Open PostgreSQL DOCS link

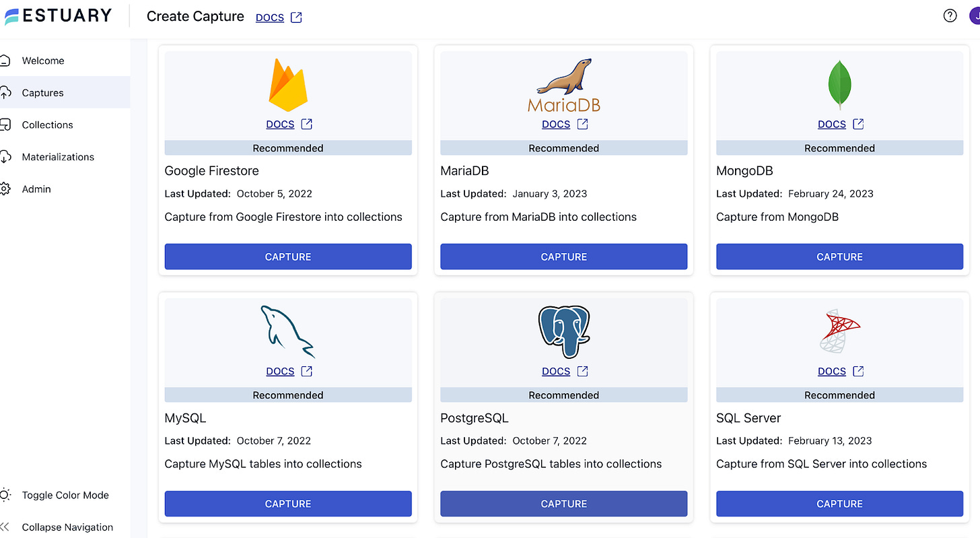[556, 371]
